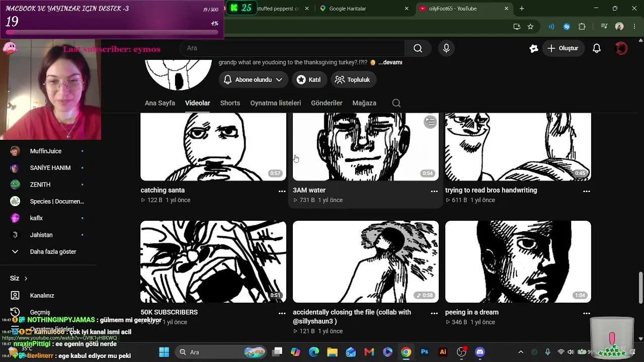This screenshot has width=644, height=362.
Task: Open options for trying to read bros handwriting
Action: click(x=587, y=191)
